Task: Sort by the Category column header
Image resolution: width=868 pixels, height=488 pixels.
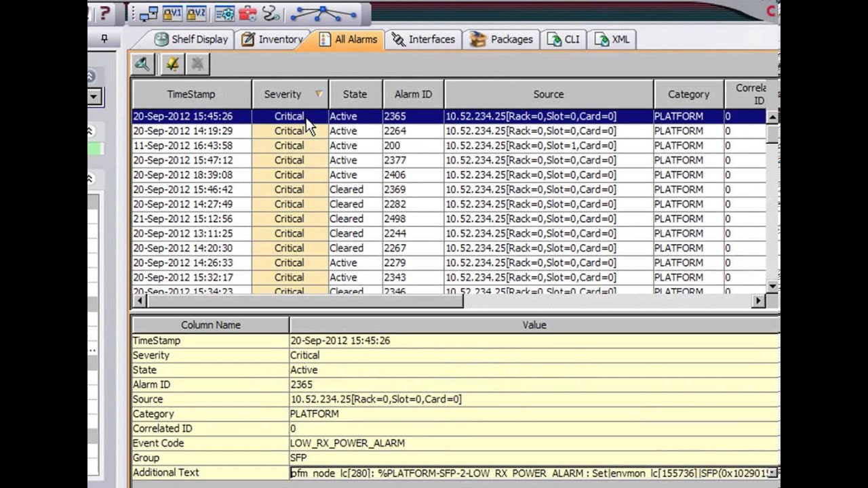Action: coord(688,94)
